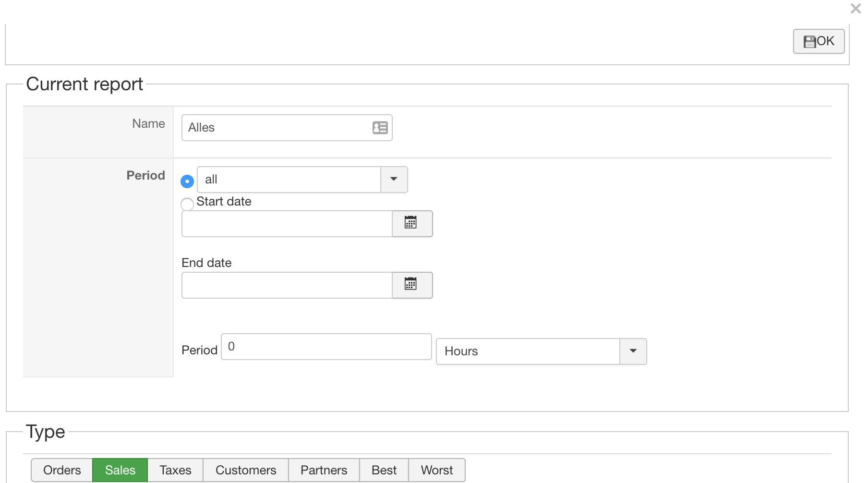The width and height of the screenshot is (868, 483).
Task: Select the Start date radio button
Action: 187,204
